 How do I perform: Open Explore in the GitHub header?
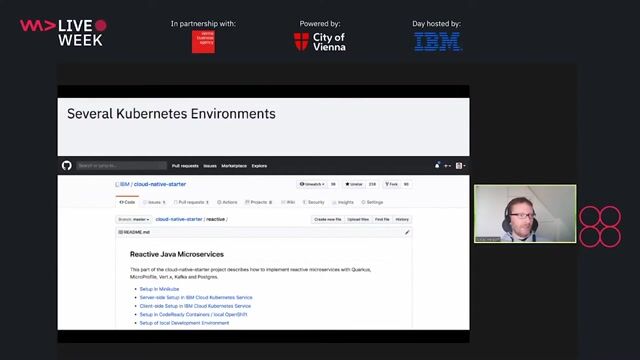pyautogui.click(x=259, y=166)
